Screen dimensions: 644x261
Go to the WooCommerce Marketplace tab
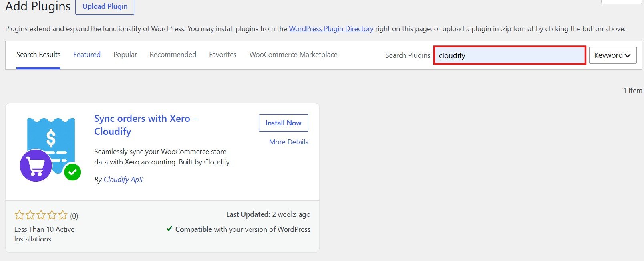pos(293,55)
